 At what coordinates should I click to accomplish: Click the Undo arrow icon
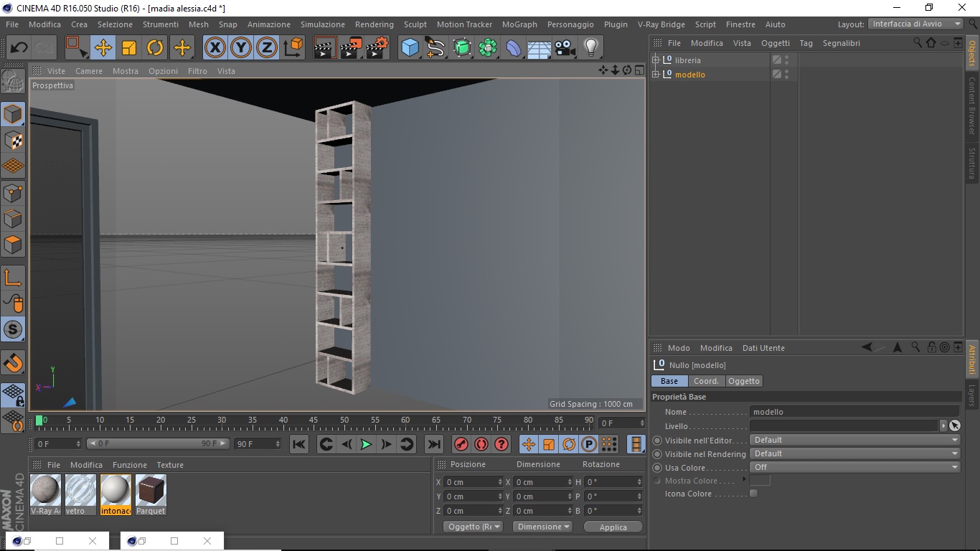(x=19, y=48)
